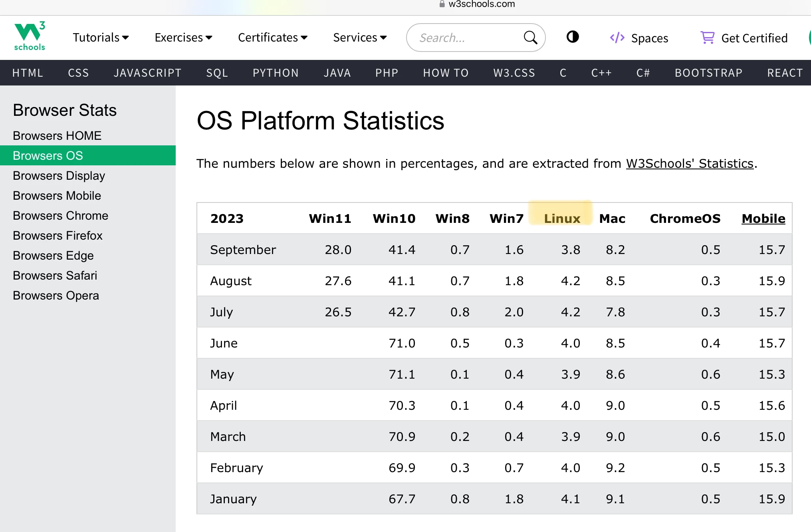Click the lock icon in address bar
The width and height of the screenshot is (811, 532).
point(442,4)
